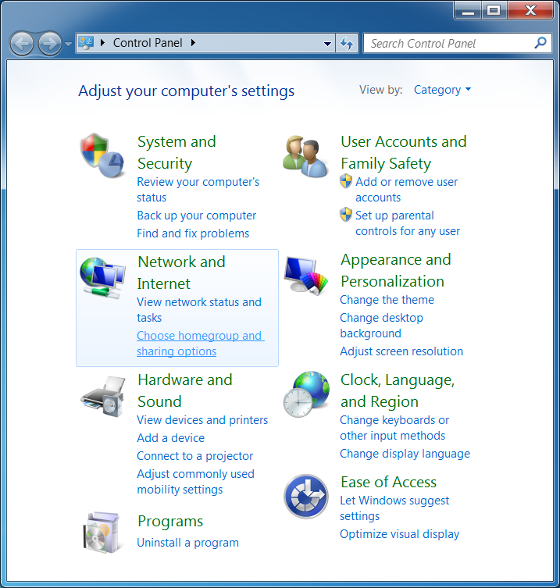Click Set up parental controls for any user
This screenshot has height=588, width=560.
(x=407, y=223)
